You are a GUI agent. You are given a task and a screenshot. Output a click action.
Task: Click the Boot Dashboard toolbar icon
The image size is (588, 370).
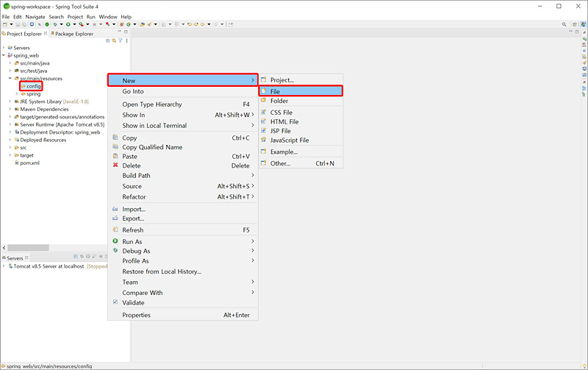(x=47, y=24)
